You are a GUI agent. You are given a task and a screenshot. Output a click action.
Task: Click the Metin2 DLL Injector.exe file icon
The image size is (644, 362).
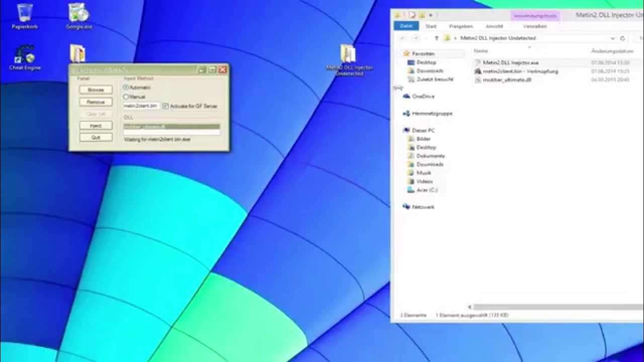pos(478,63)
